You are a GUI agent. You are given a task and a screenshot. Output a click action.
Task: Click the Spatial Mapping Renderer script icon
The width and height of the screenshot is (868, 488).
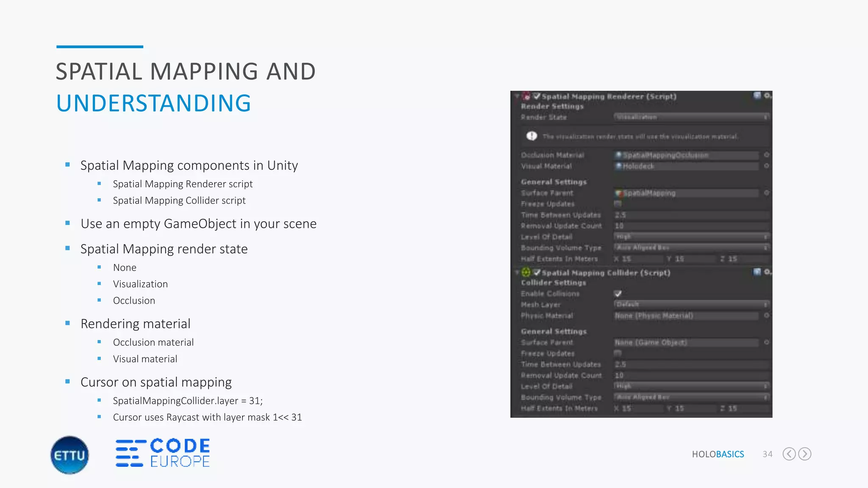coord(526,96)
